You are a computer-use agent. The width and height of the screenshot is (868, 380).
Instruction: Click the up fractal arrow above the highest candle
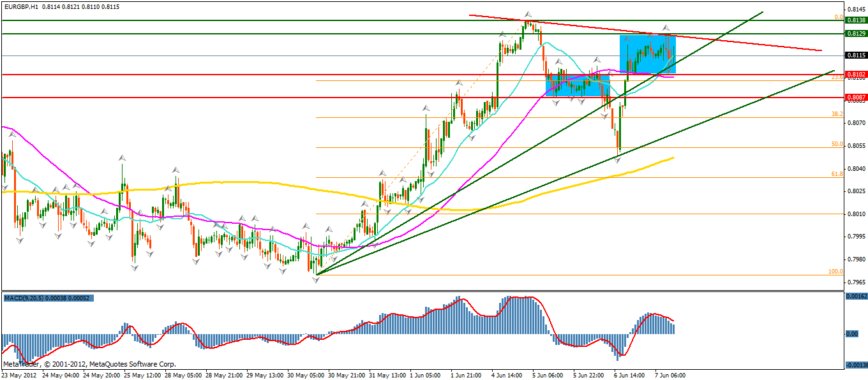(528, 13)
